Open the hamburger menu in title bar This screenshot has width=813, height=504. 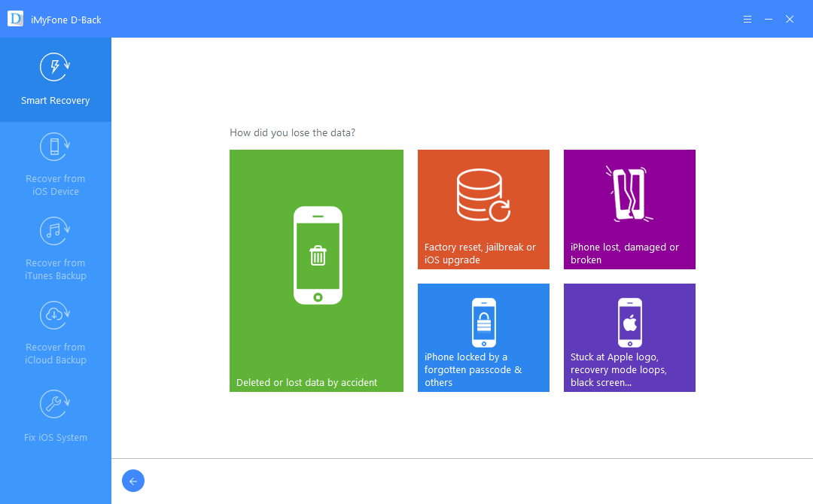[747, 19]
